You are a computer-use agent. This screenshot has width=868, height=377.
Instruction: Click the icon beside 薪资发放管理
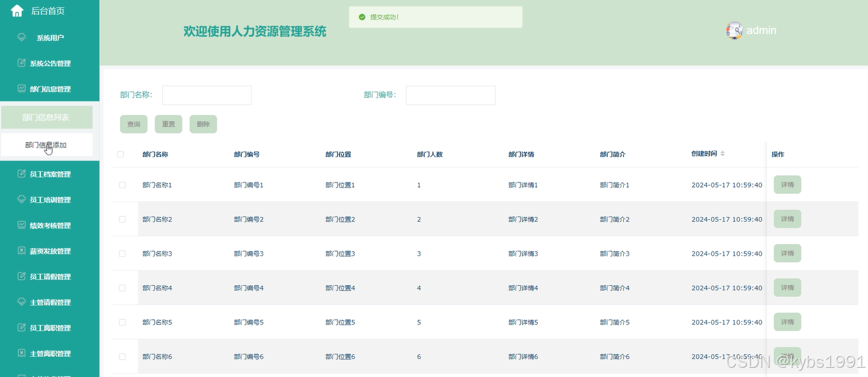(x=21, y=251)
